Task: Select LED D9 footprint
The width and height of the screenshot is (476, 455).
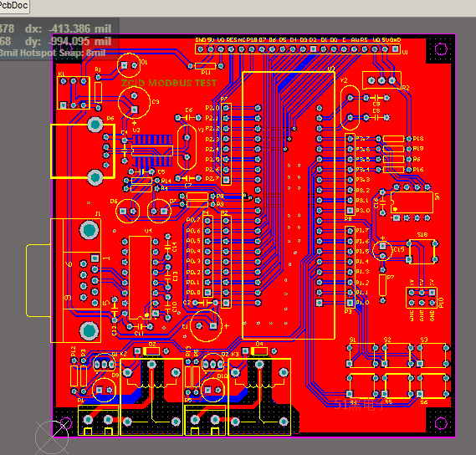Action: click(104, 390)
